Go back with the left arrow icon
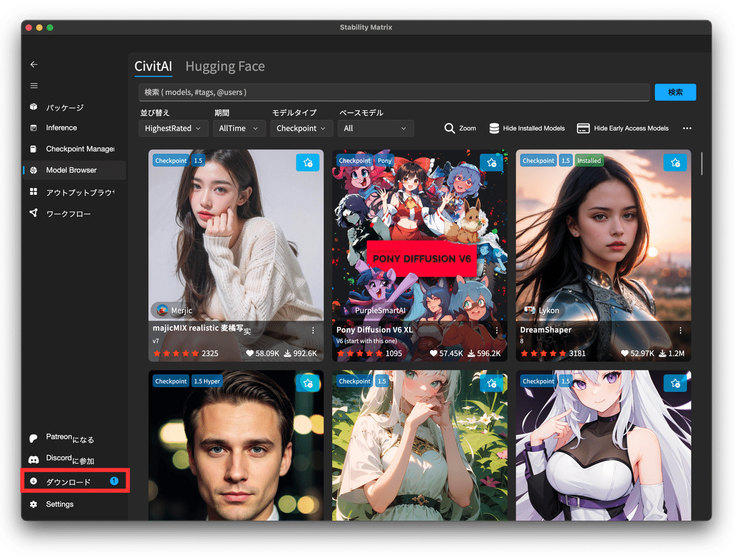The image size is (735, 560). pyautogui.click(x=34, y=64)
